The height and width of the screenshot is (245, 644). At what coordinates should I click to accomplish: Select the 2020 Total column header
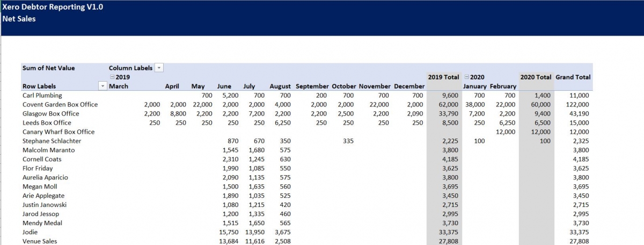pos(535,77)
